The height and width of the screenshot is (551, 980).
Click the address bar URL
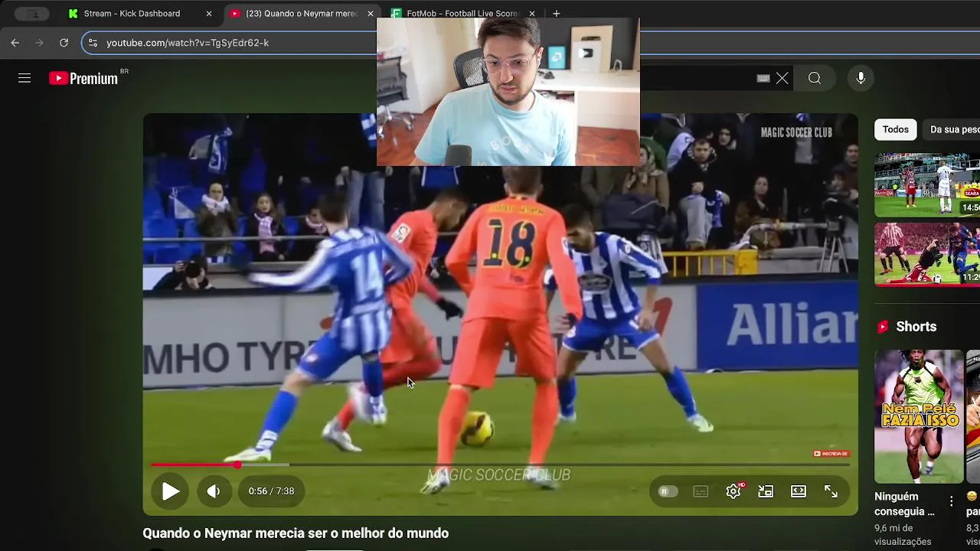click(188, 43)
